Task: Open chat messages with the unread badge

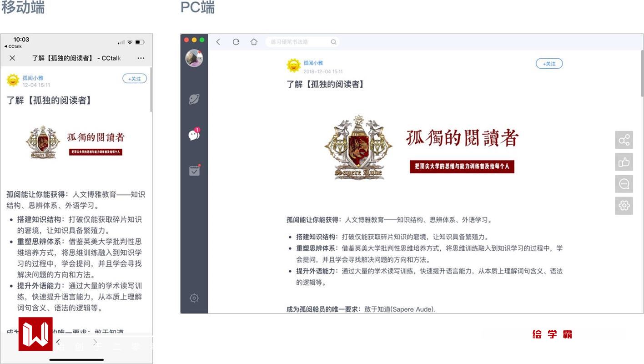Action: coord(194,134)
